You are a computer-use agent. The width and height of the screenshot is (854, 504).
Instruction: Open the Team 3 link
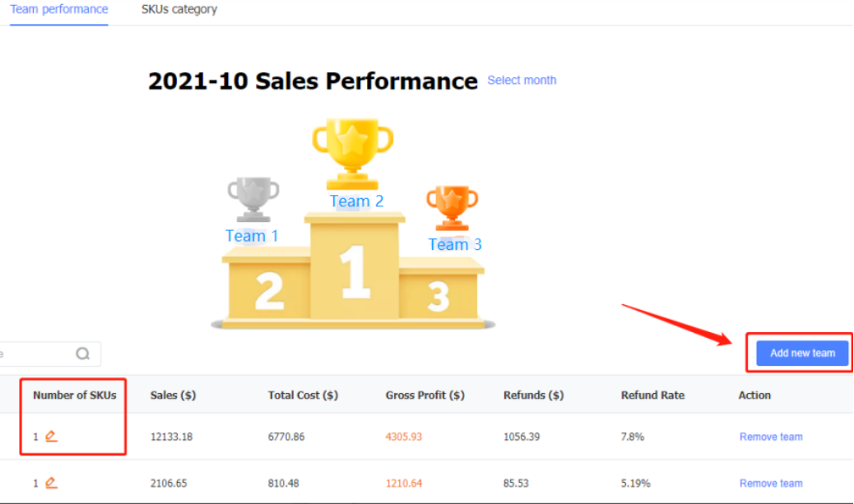455,244
